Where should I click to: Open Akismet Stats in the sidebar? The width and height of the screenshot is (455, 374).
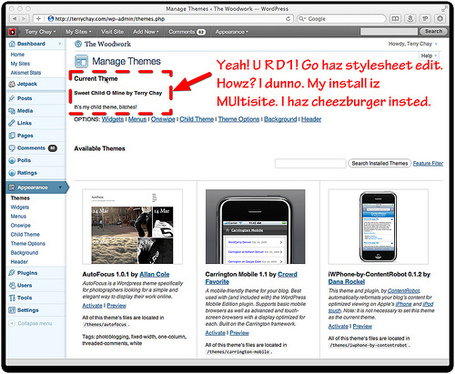26,72
